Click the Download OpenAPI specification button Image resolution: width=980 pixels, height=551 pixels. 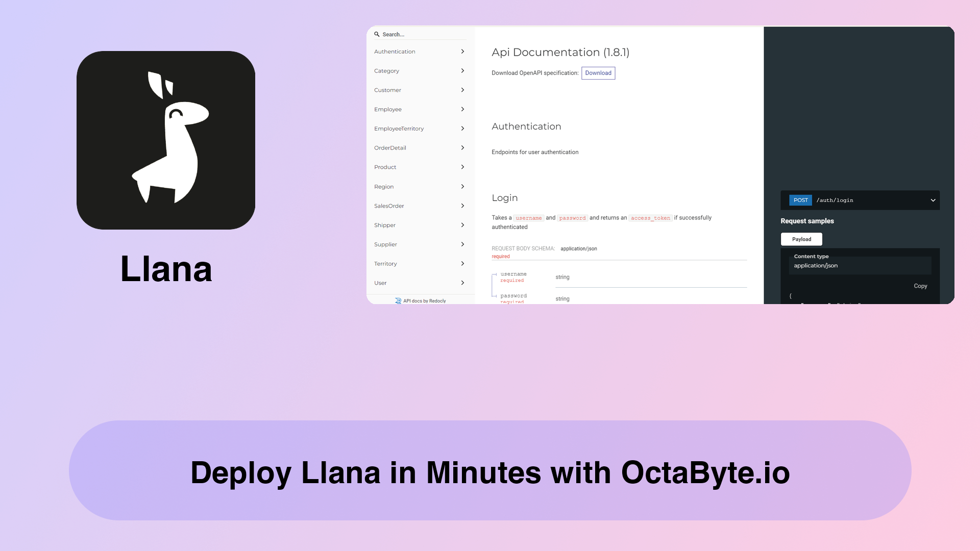(x=598, y=72)
